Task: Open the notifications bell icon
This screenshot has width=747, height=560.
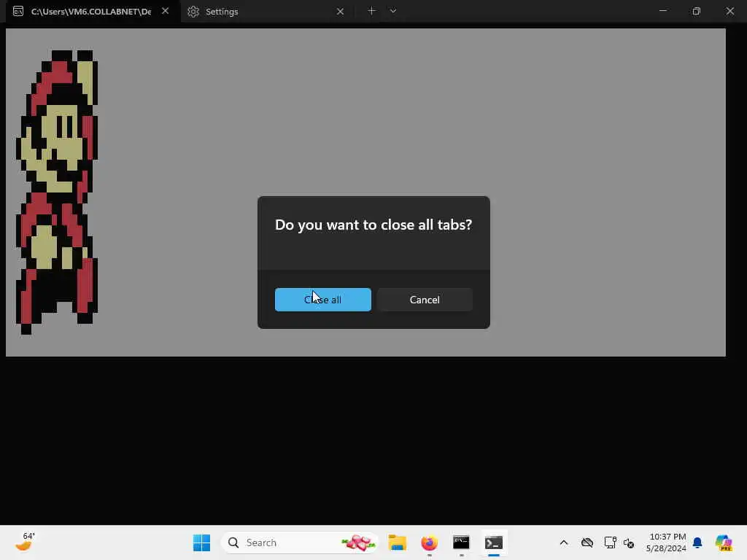Action: (697, 542)
